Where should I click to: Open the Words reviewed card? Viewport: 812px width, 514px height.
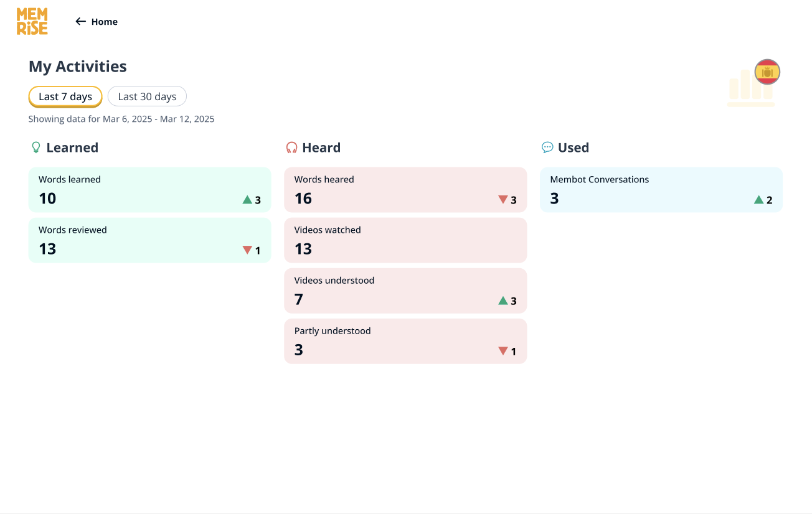pos(149,240)
